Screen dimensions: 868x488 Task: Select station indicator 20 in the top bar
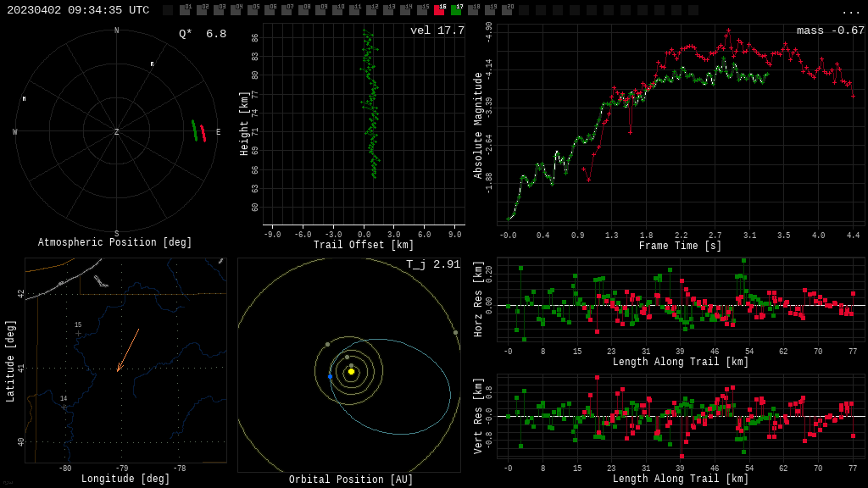coord(507,9)
